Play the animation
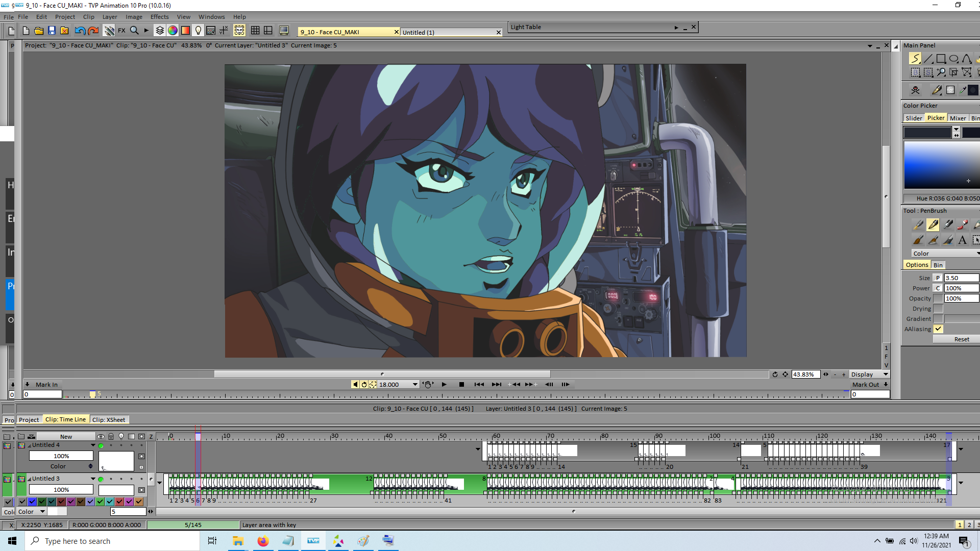The width and height of the screenshot is (980, 551). pyautogui.click(x=444, y=385)
